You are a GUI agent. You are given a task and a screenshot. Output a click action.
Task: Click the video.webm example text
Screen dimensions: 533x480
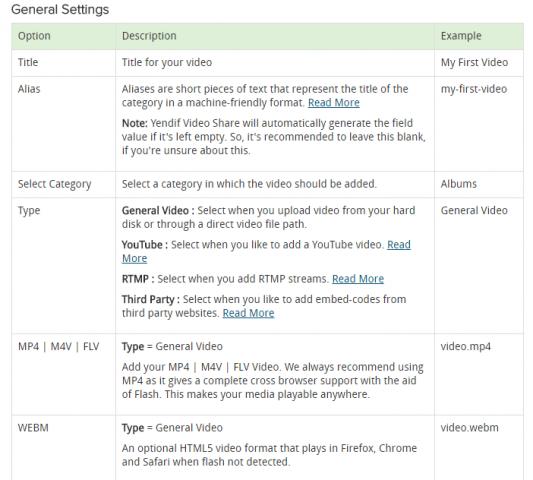469,428
